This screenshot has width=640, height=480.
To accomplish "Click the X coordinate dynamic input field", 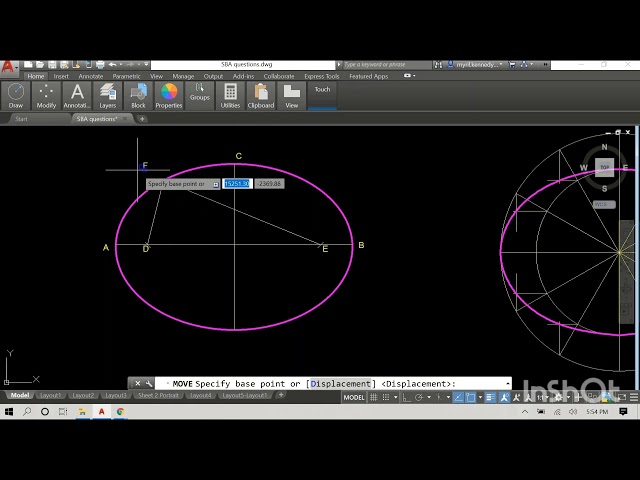I will click(237, 184).
